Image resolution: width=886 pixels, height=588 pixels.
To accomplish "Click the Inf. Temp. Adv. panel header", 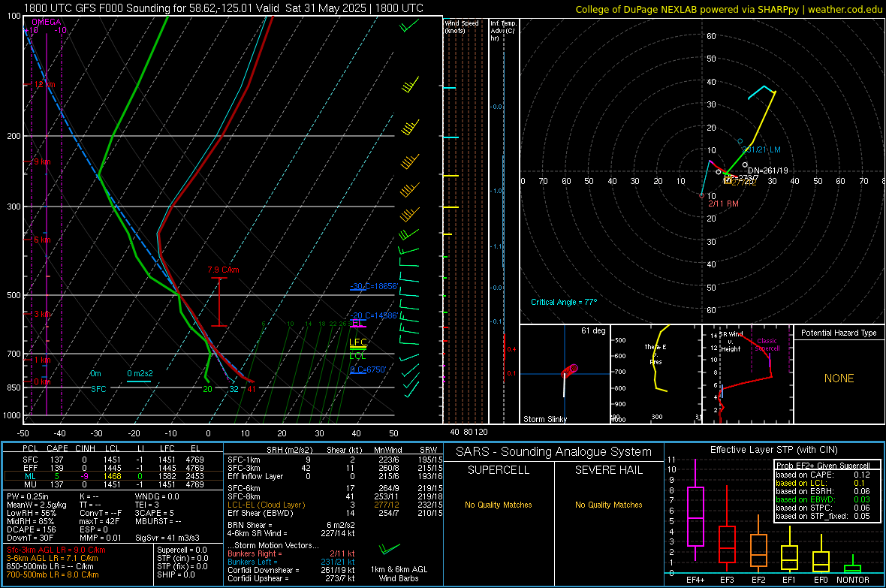I will click(x=503, y=31).
